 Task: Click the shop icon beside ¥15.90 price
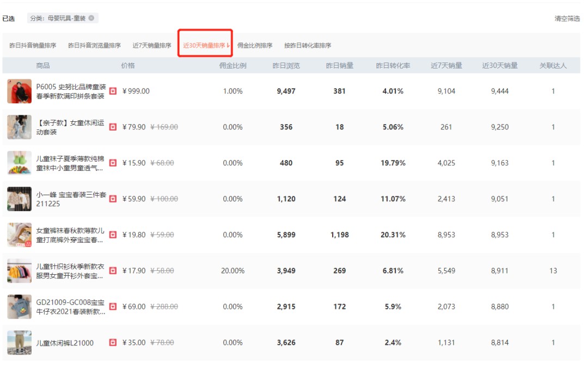(113, 163)
